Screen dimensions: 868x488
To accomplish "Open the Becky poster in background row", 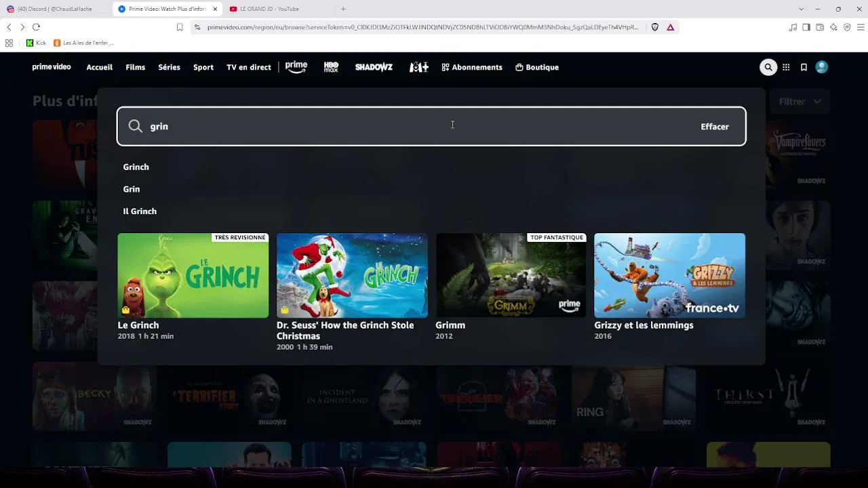I will click(x=94, y=396).
